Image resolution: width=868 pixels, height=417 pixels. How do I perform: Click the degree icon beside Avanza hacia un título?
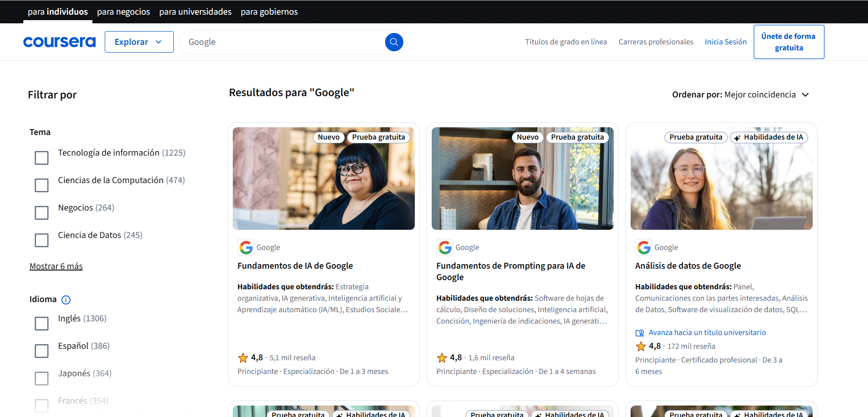coord(640,333)
